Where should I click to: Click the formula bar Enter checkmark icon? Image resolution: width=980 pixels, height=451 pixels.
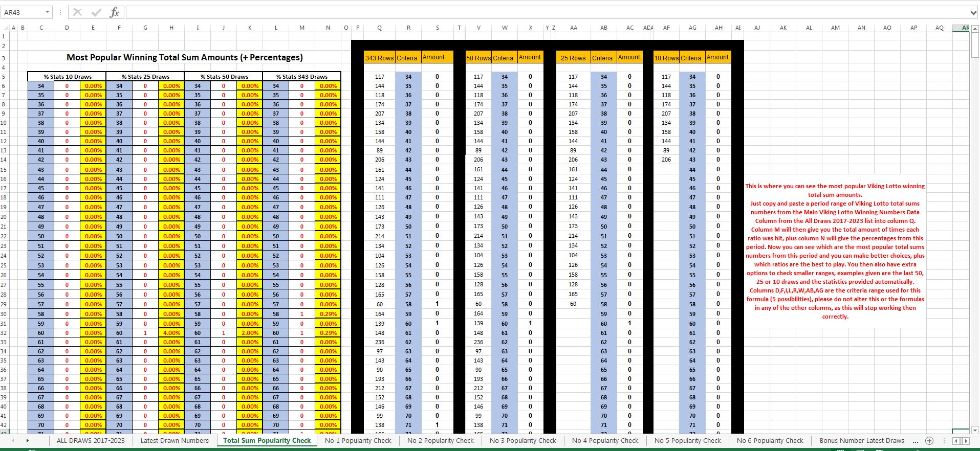[96, 12]
